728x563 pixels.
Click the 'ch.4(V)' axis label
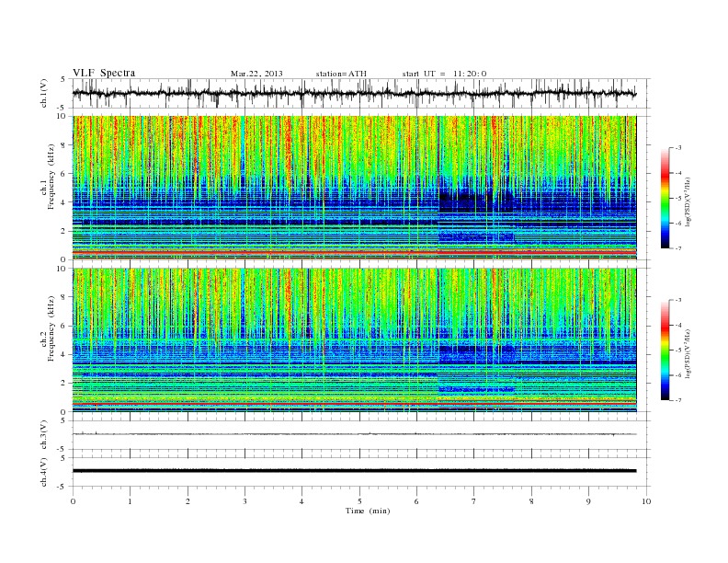[x=44, y=472]
